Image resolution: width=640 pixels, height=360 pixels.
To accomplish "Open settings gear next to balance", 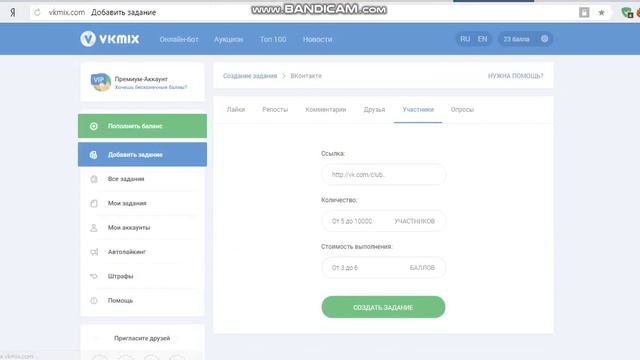I will [544, 39].
